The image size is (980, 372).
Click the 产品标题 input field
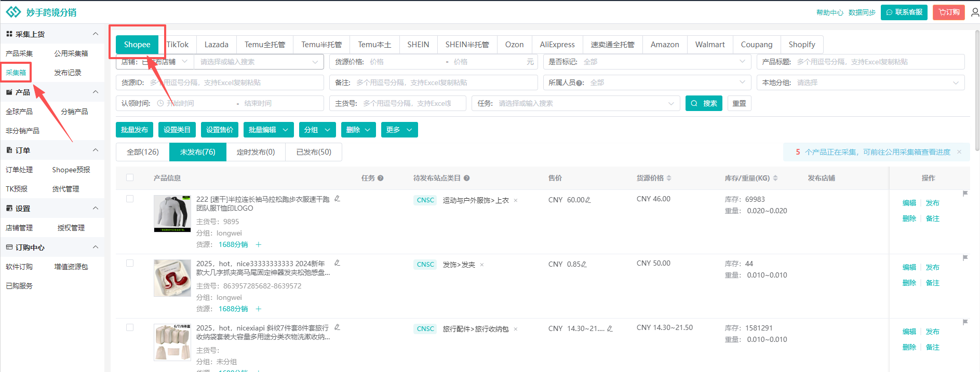tap(878, 62)
